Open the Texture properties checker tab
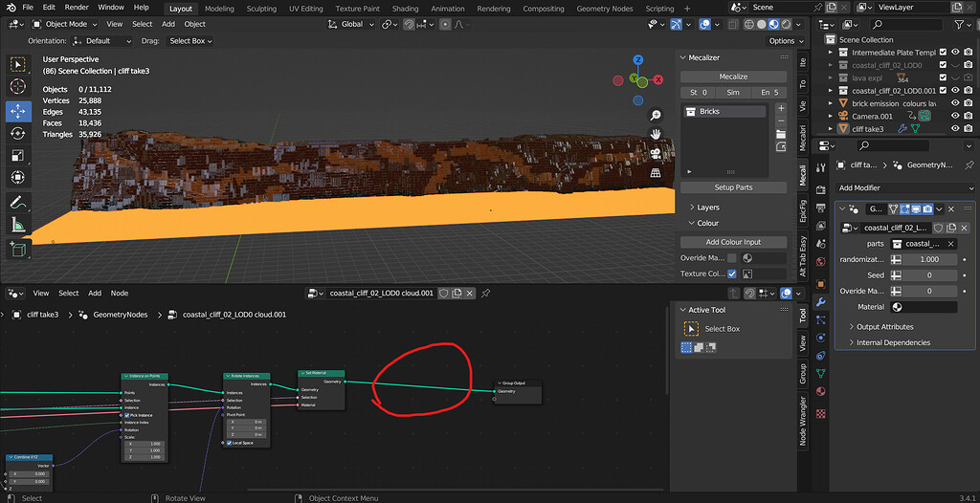The height and width of the screenshot is (503, 980). tap(821, 413)
